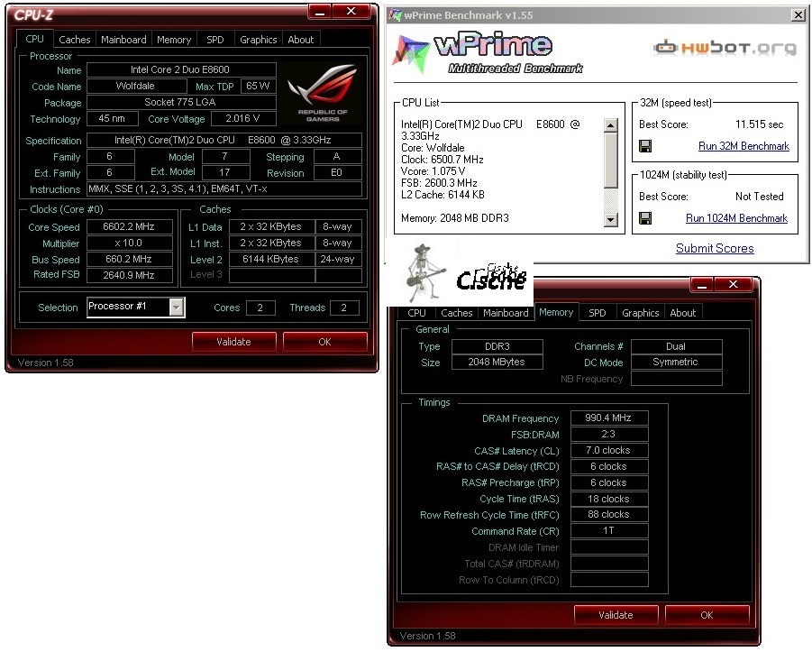
Task: Click the hwbot.org logo
Action: pyautogui.click(x=725, y=48)
